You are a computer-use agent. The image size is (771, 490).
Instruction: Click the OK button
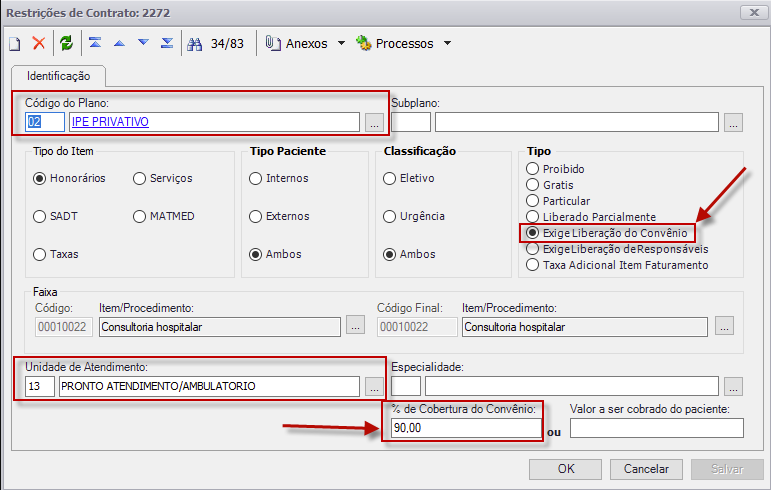(565, 469)
